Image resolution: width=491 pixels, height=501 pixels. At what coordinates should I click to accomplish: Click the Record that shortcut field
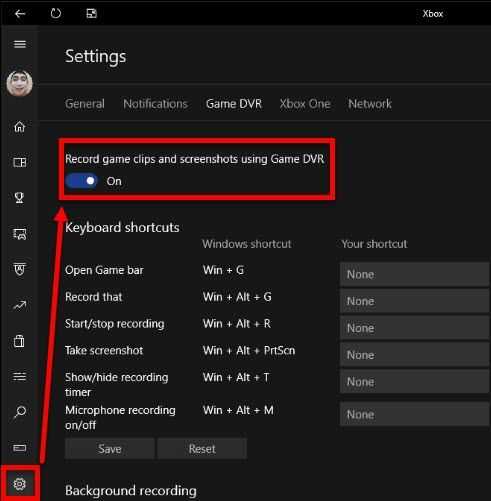pos(415,301)
